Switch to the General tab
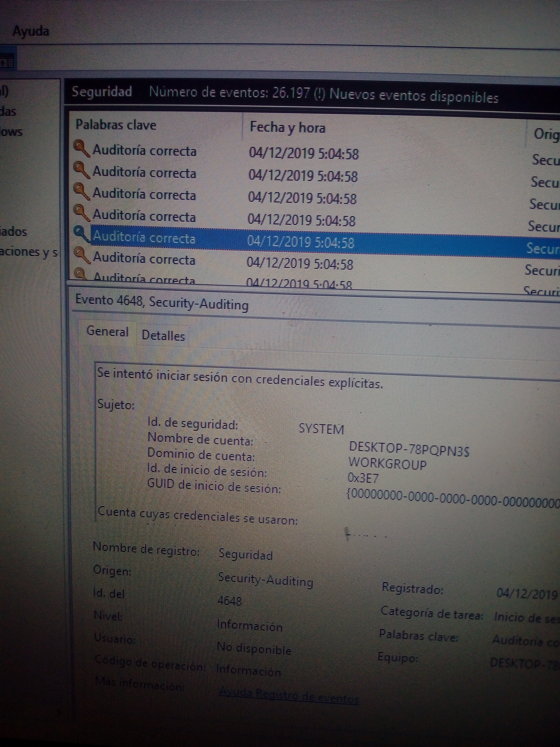560x747 pixels. click(x=107, y=331)
